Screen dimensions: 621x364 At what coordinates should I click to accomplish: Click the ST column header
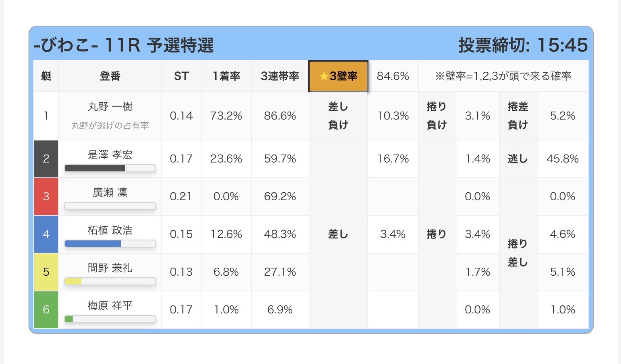(x=181, y=76)
